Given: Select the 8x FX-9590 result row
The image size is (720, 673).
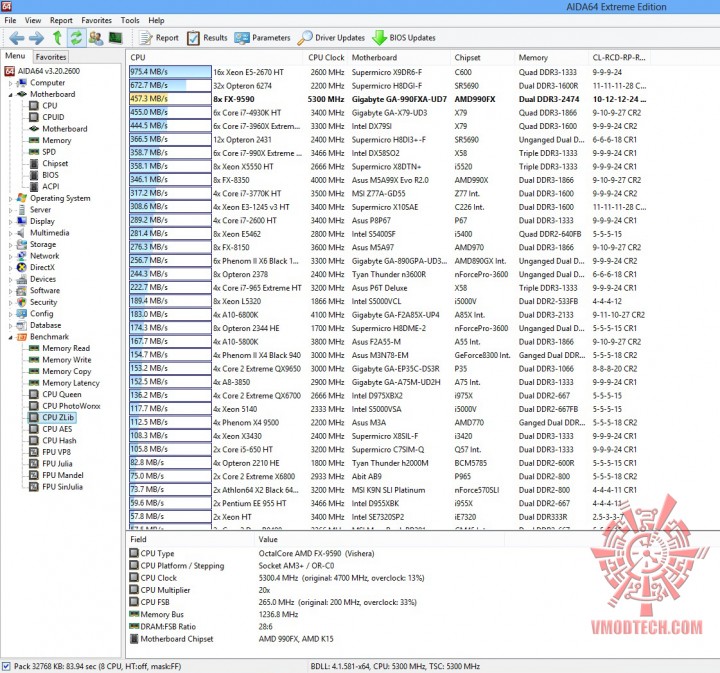Looking at the screenshot, I should [x=388, y=99].
